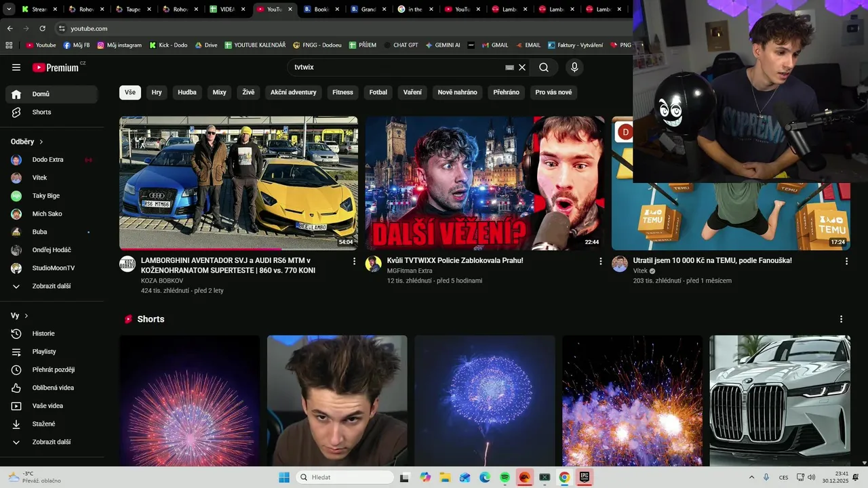Switch to the VIDEA browser tab

click(227, 9)
